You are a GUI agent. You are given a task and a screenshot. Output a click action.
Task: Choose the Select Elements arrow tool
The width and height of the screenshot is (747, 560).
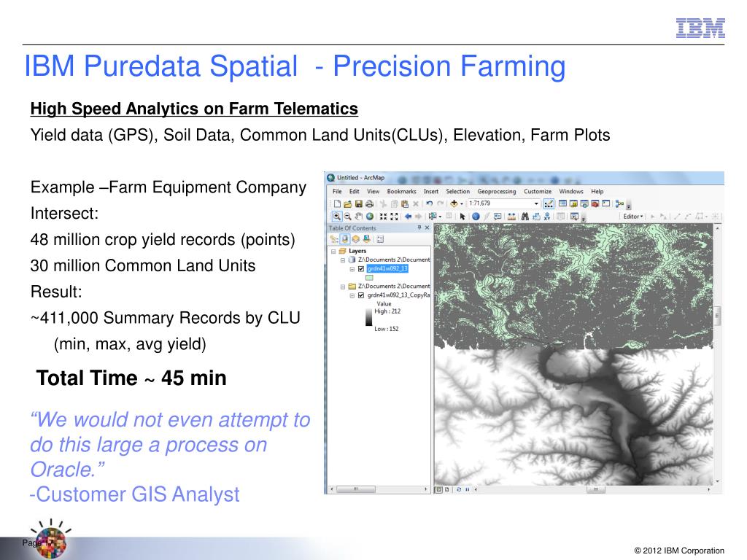pos(462,217)
